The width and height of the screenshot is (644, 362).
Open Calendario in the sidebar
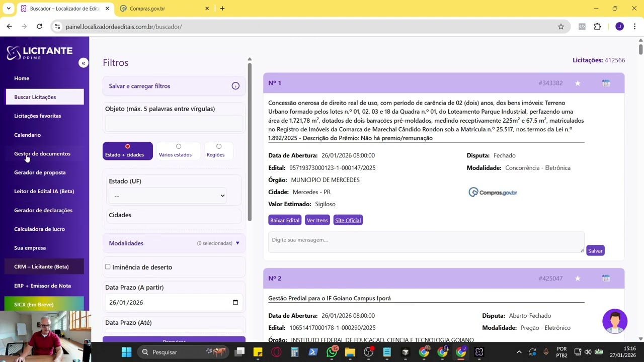[x=28, y=135]
